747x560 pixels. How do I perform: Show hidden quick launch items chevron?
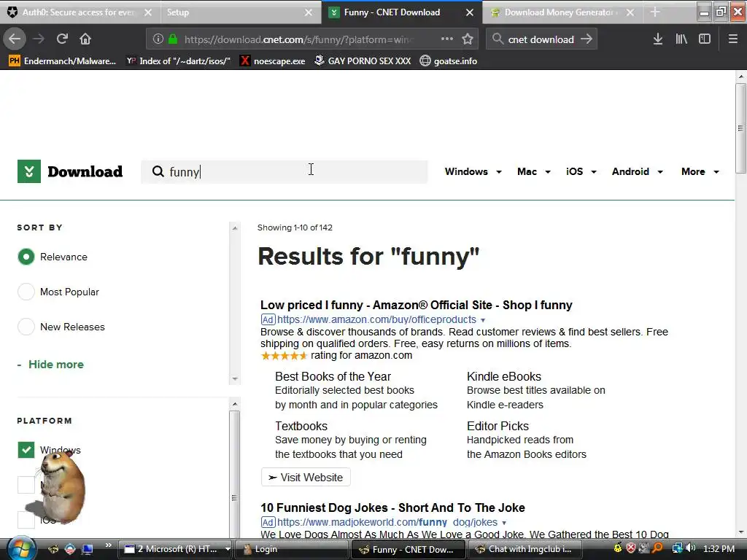tap(108, 545)
